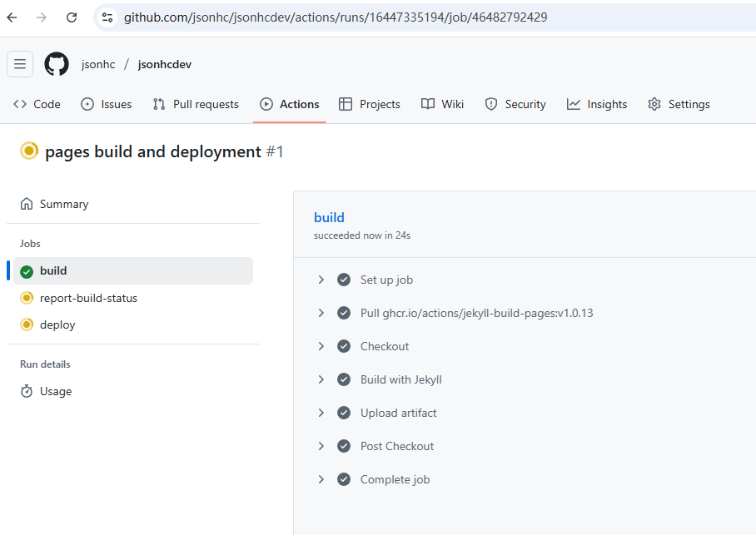Select the deploy job in sidebar
Screen dimensions: 756x535
57,324
